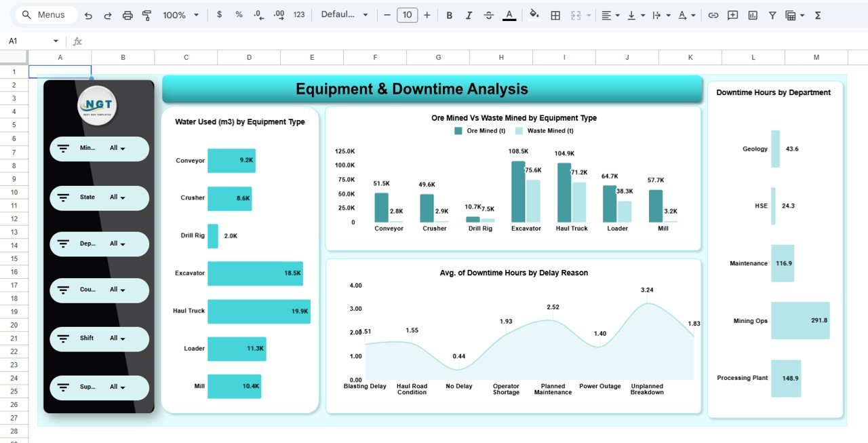Open the fill color selector
This screenshot has width=868, height=443.
click(x=534, y=14)
